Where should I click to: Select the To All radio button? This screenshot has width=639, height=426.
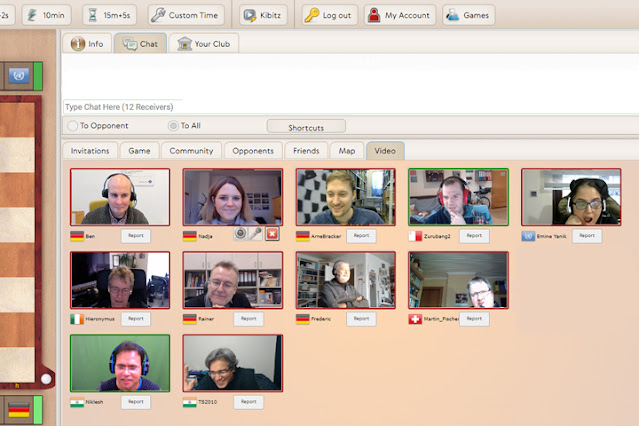[x=173, y=126]
